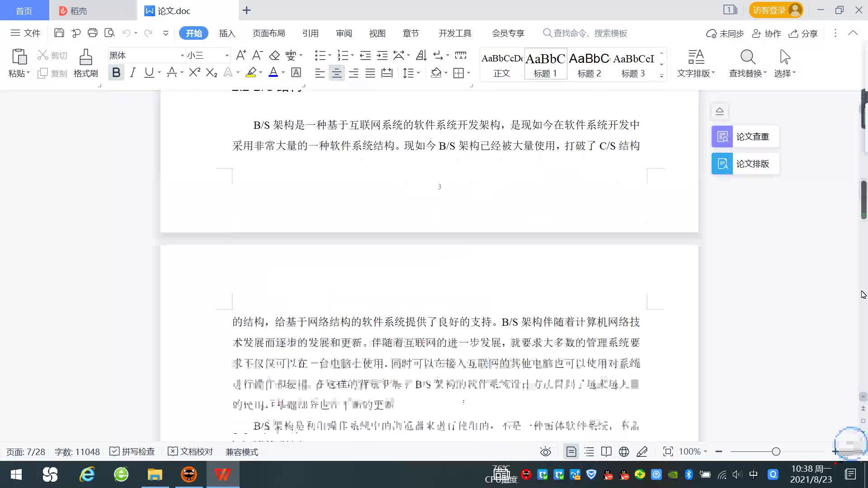The height and width of the screenshot is (488, 868).
Task: Open the zoom 100% dropdown
Action: tap(693, 451)
